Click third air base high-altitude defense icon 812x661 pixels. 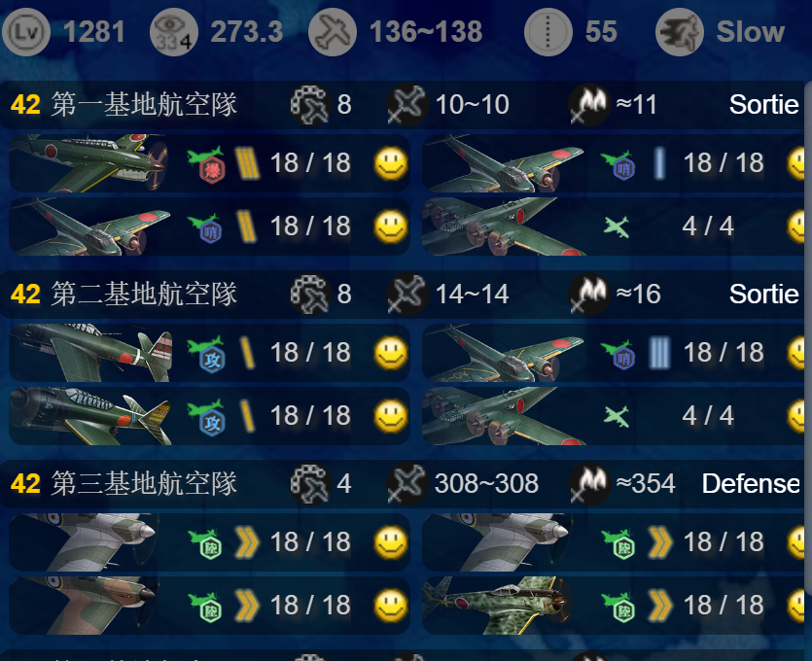point(588,483)
